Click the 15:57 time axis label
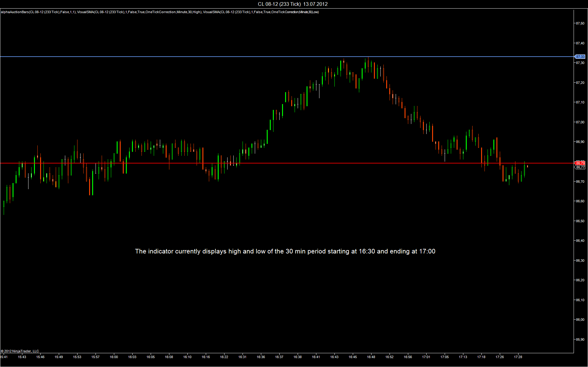Viewport: 588px width, 367px height. coord(96,357)
